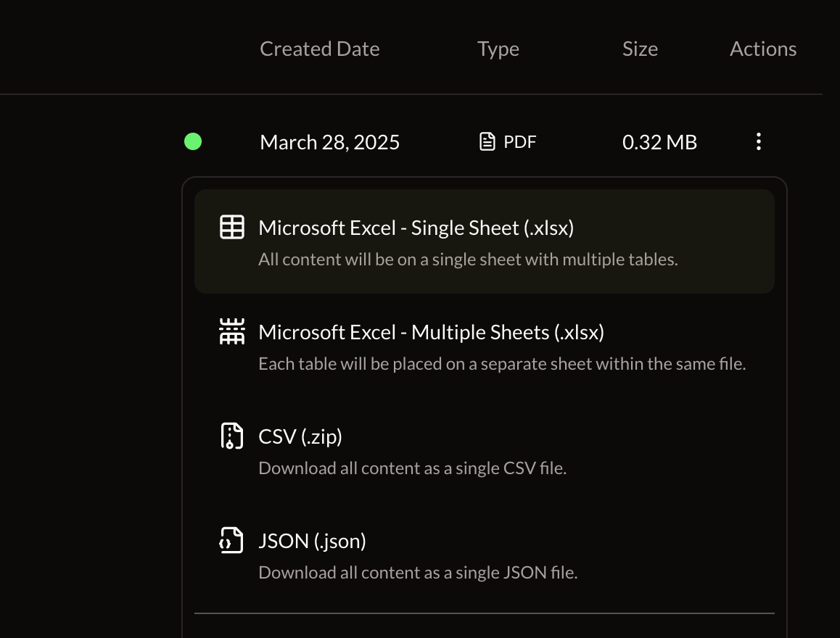Viewport: 840px width, 638px height.
Task: Click "Download all content as a single JSON file"
Action: pos(418,573)
